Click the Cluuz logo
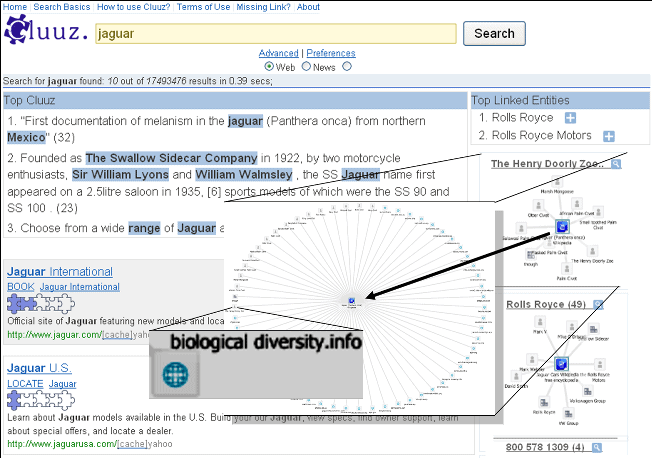 [45, 33]
